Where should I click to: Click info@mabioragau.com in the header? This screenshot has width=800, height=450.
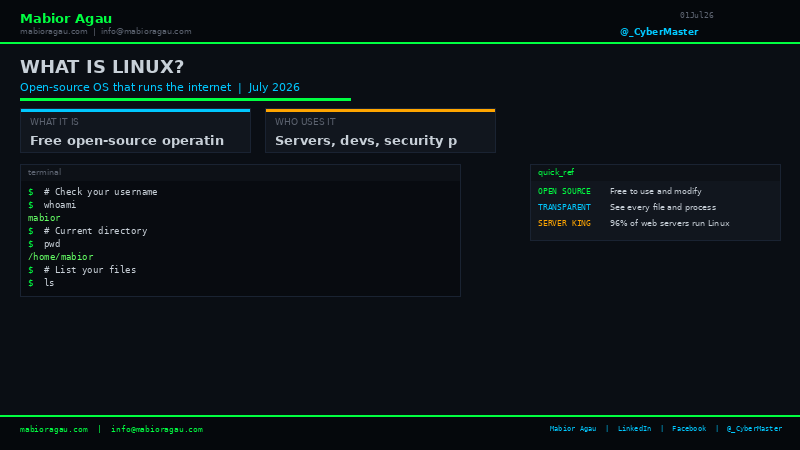(x=146, y=32)
